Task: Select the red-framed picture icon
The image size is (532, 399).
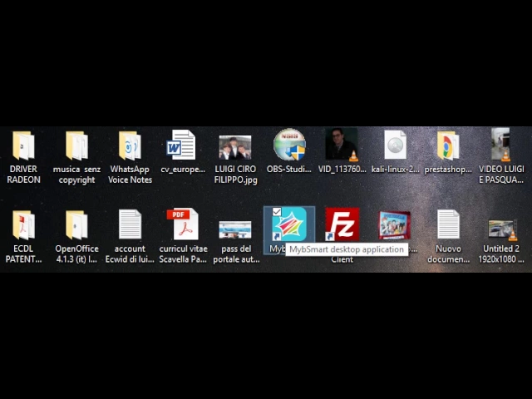Action: (x=395, y=225)
